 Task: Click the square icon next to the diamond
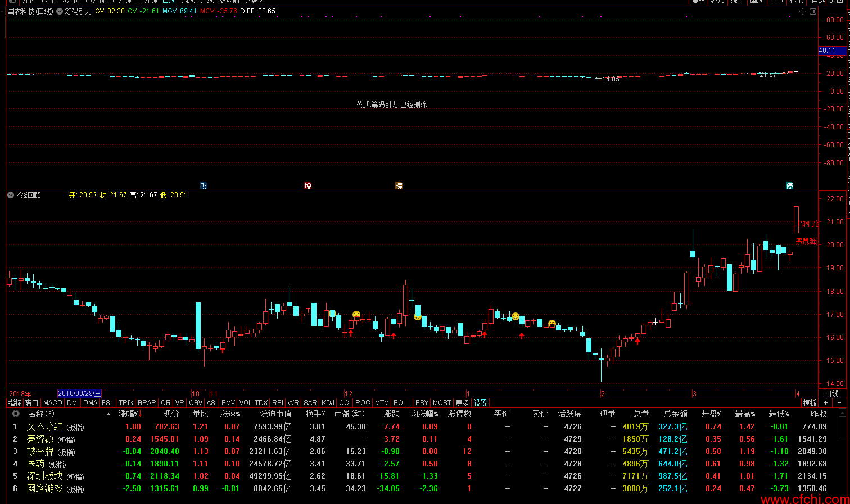pos(812,11)
